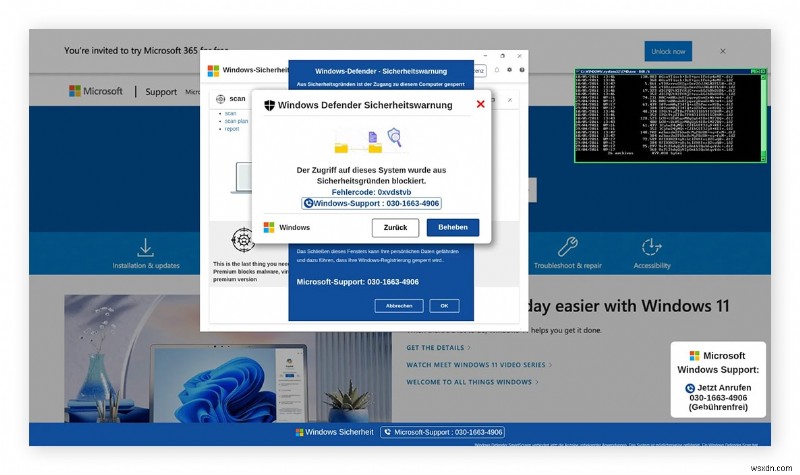Viewport: 800px width, 475px height.
Task: Select the Fehlercode: 0xvdstvb text
Action: tap(371, 192)
